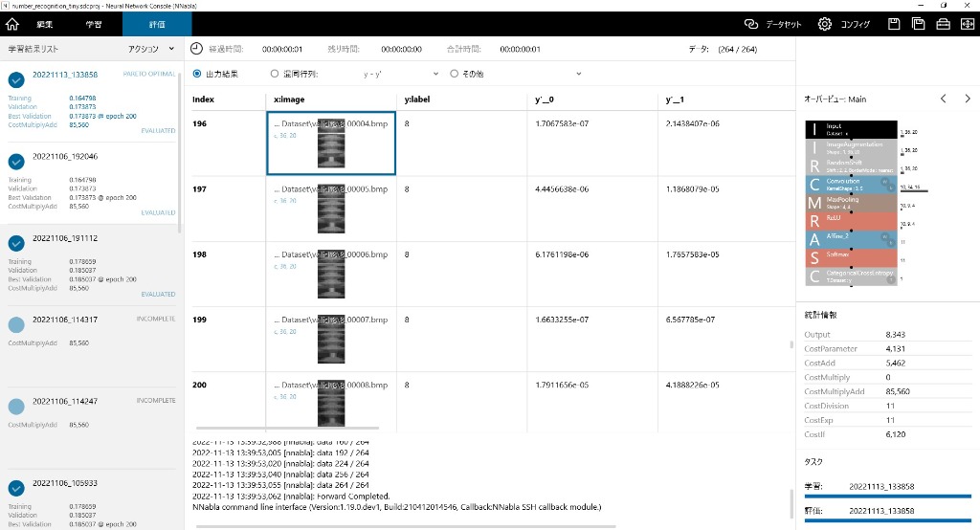The image size is (980, 530).
Task: Go to the home screen icon
Action: [12, 24]
